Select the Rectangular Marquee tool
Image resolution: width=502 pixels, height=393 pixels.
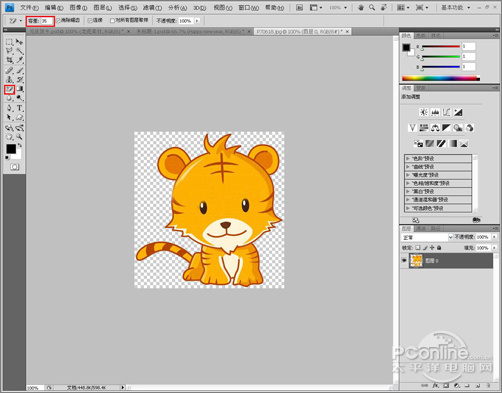[x=9, y=42]
